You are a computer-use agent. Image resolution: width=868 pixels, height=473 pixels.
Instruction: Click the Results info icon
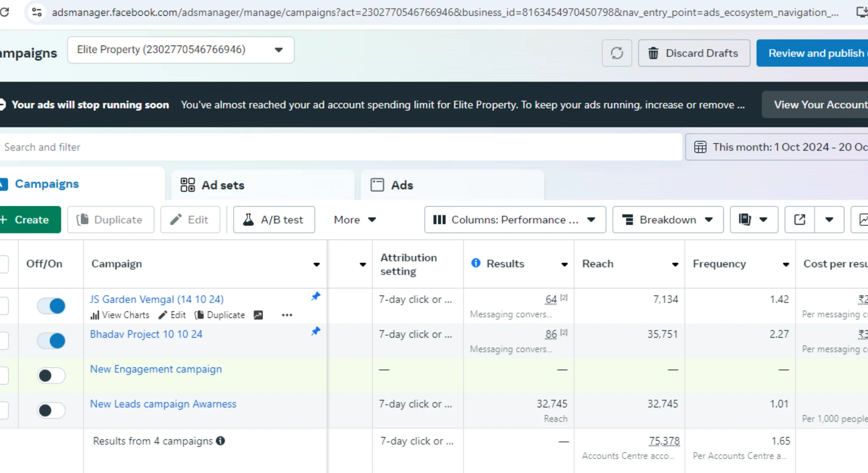point(476,263)
